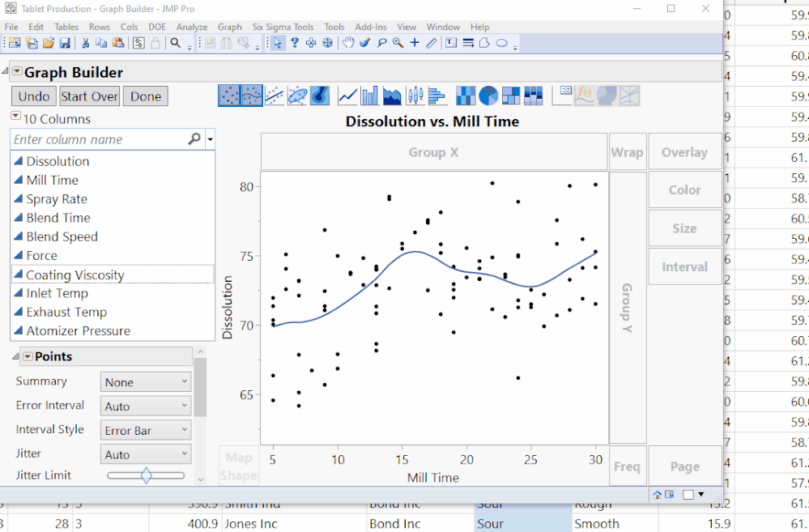The width and height of the screenshot is (809, 532).
Task: Select the Annotate text tool
Action: 451,44
